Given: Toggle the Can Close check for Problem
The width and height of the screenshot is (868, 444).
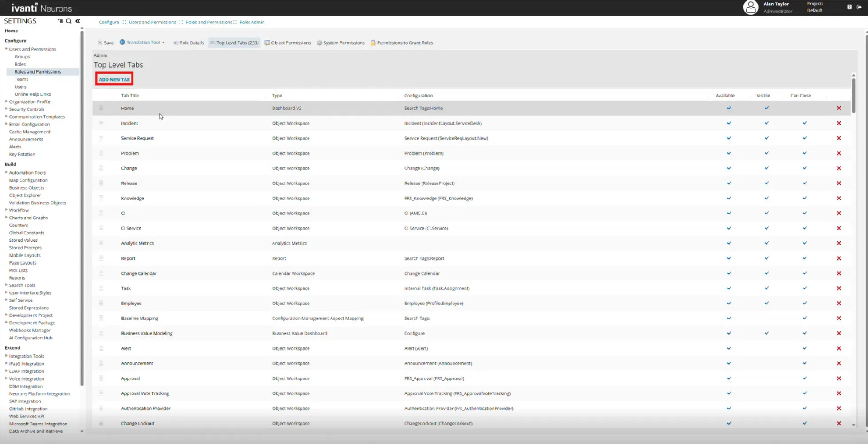Looking at the screenshot, I should tap(805, 153).
